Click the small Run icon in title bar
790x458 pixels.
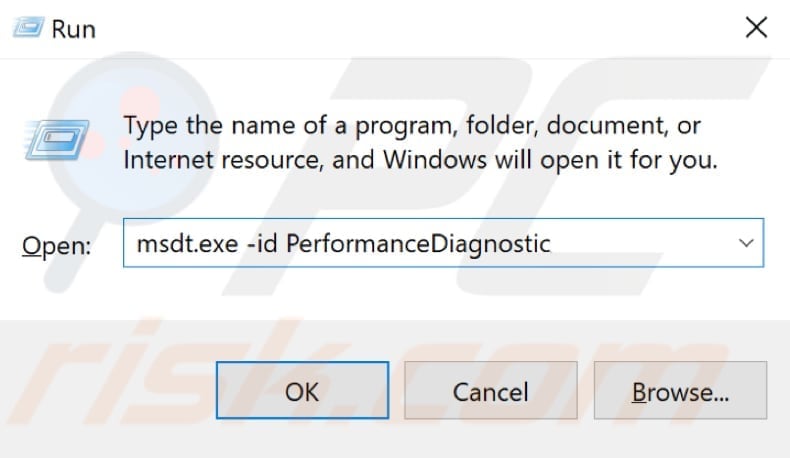click(x=25, y=27)
